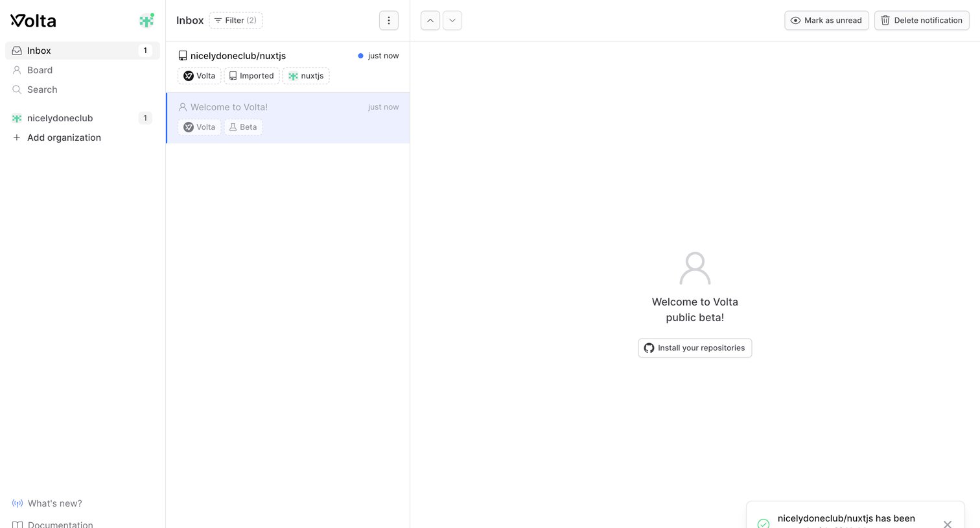Click the nuxtjs repository tag
This screenshot has width=980, height=528.
pos(306,76)
